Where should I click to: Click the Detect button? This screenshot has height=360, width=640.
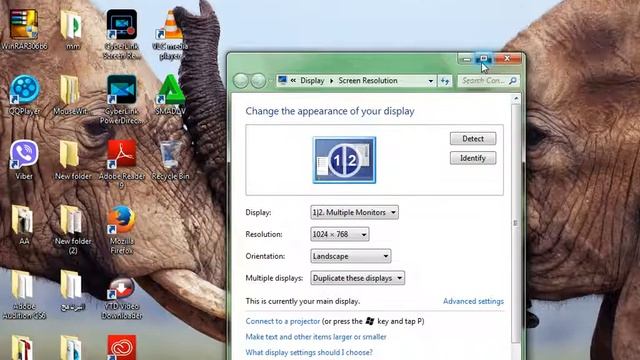coord(473,139)
